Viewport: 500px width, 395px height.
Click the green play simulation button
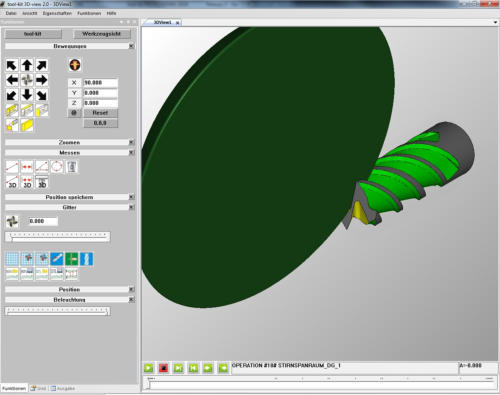pos(149,368)
